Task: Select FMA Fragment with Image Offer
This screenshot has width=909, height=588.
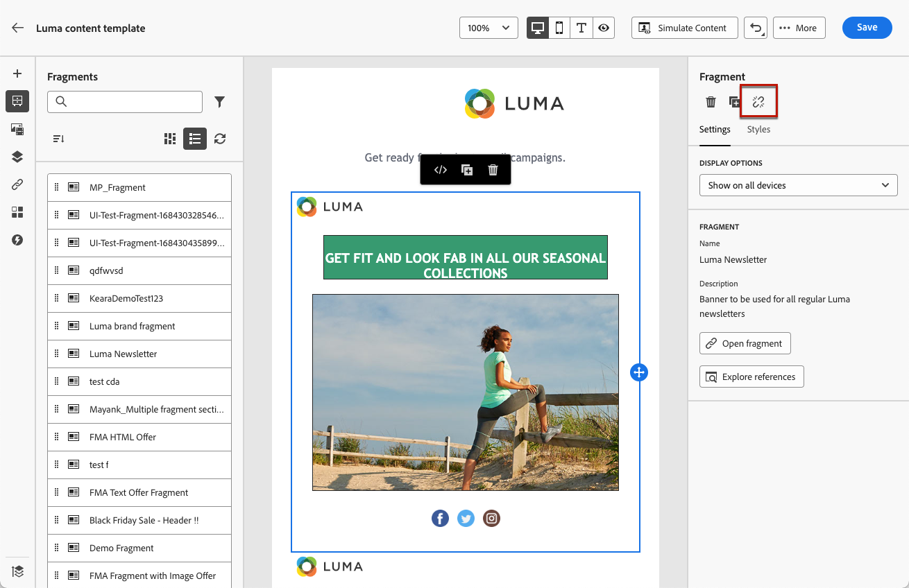Action: point(139,576)
